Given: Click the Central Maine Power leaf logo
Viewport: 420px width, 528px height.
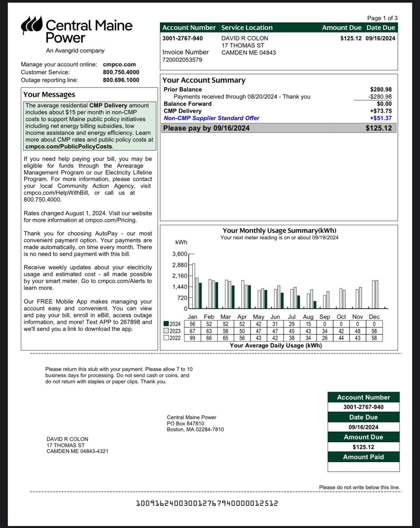Looking at the screenshot, I should pyautogui.click(x=32, y=25).
